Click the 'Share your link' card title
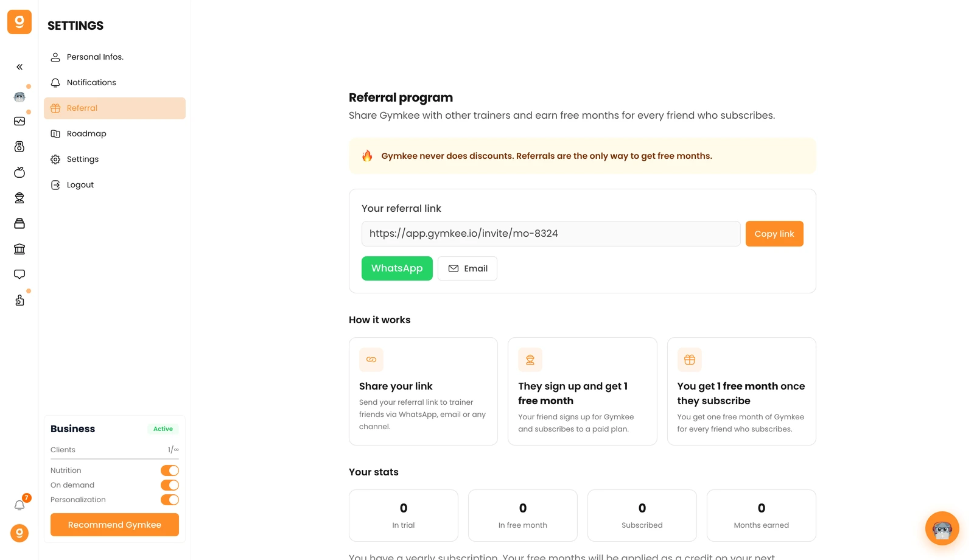Viewport: 974px width, 560px height. [396, 387]
